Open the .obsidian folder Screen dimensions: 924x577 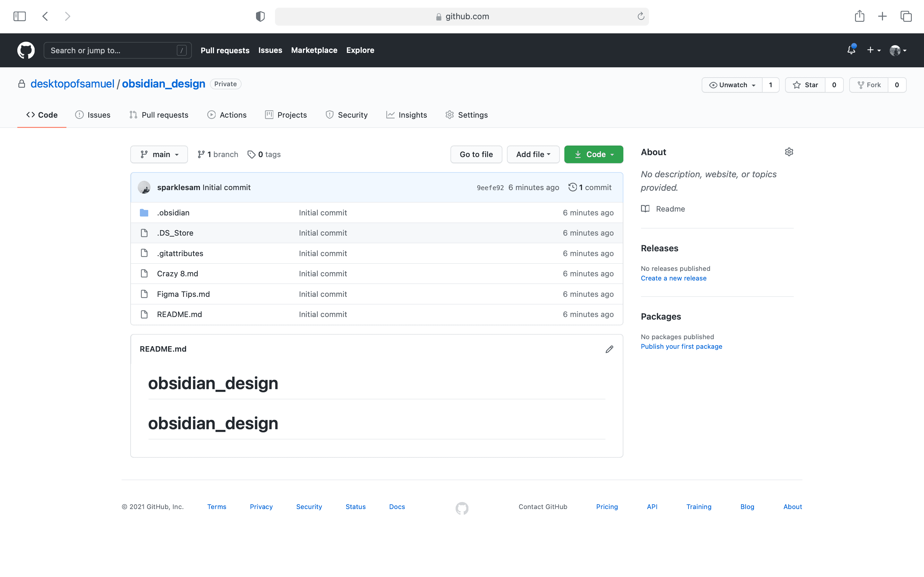pos(173,213)
